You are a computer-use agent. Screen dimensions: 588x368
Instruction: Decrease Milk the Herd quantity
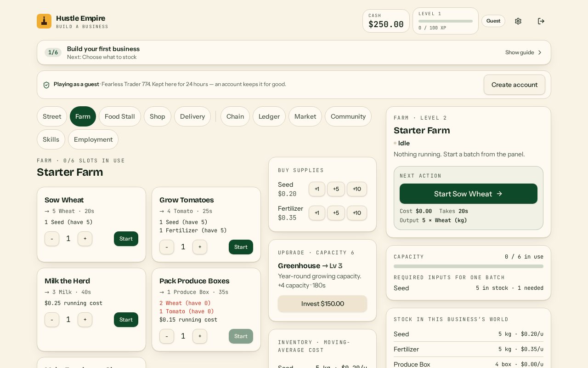pos(52,320)
